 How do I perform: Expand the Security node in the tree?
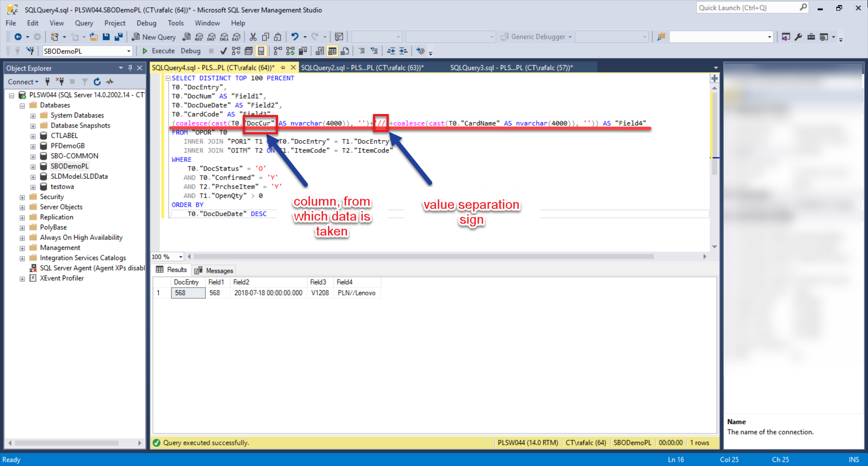click(22, 197)
